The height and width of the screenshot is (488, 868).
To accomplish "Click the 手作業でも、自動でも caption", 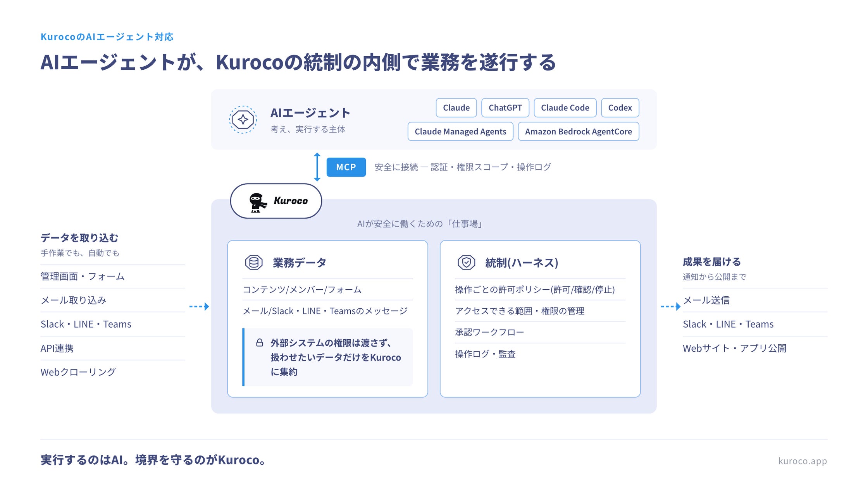I will pos(80,253).
